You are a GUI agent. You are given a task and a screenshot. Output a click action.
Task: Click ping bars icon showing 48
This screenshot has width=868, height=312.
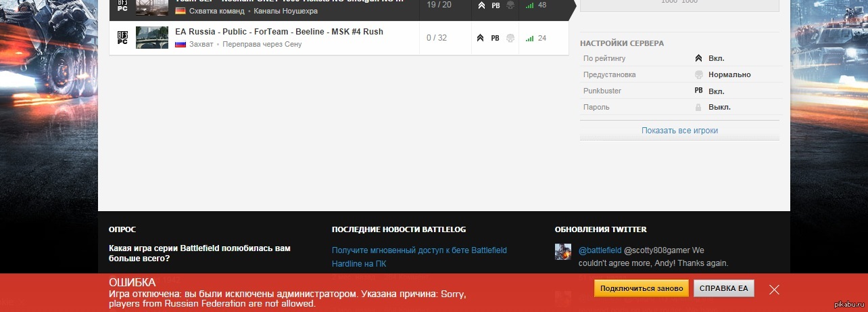click(529, 5)
